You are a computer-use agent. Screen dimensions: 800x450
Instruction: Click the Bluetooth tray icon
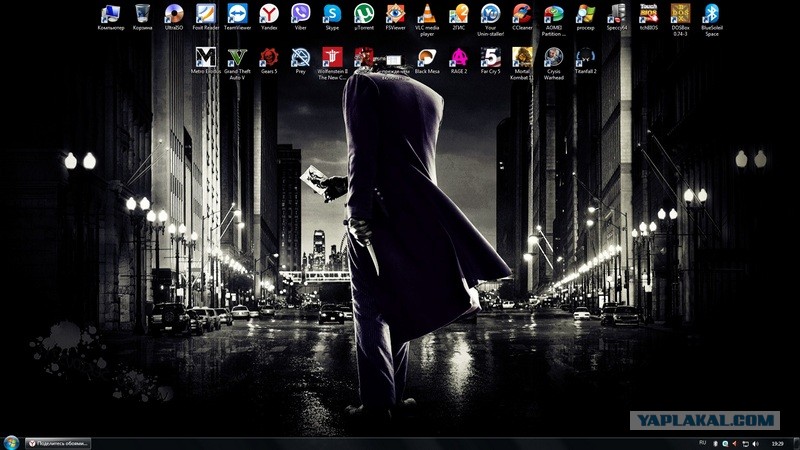(715, 443)
